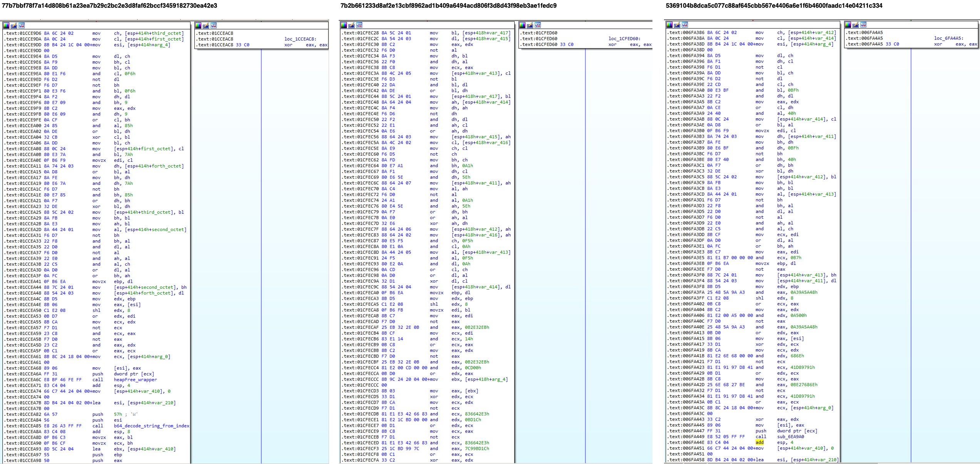
Task: Click the b64_decode_string_from_index function name
Action: [x=151, y=426]
